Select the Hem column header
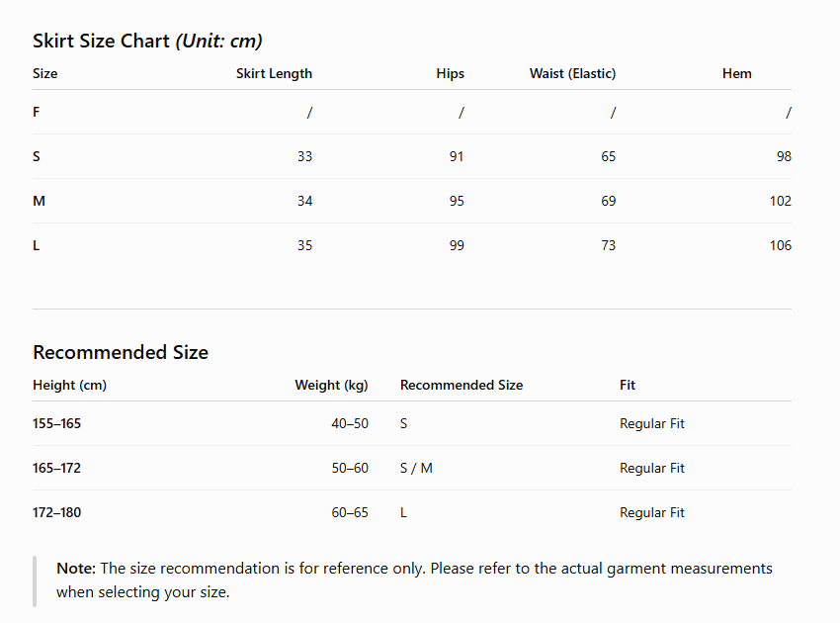 tap(736, 73)
